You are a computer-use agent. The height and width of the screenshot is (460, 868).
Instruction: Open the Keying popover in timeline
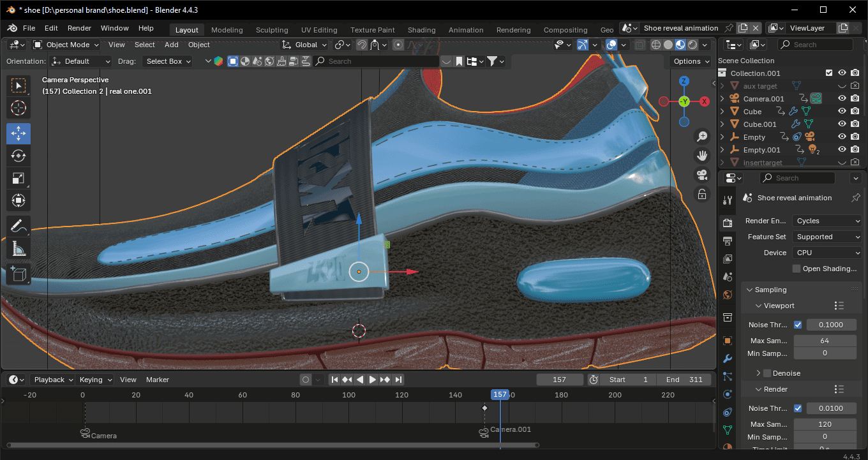tap(95, 380)
